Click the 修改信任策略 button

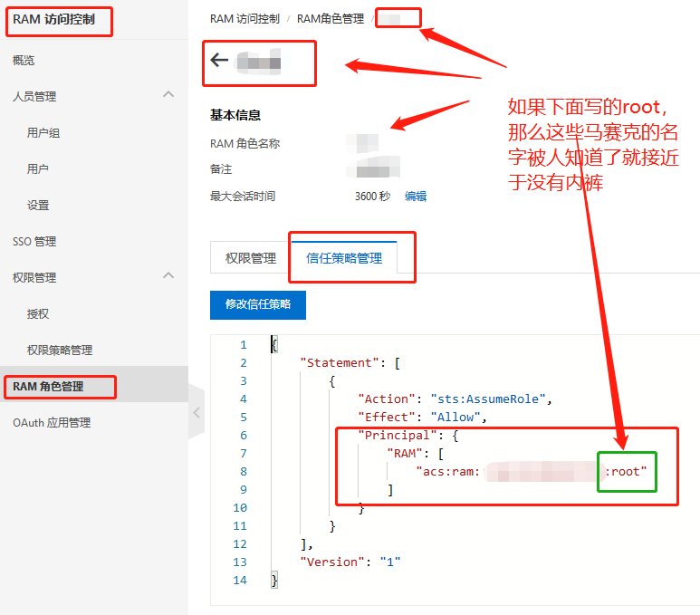pos(258,304)
